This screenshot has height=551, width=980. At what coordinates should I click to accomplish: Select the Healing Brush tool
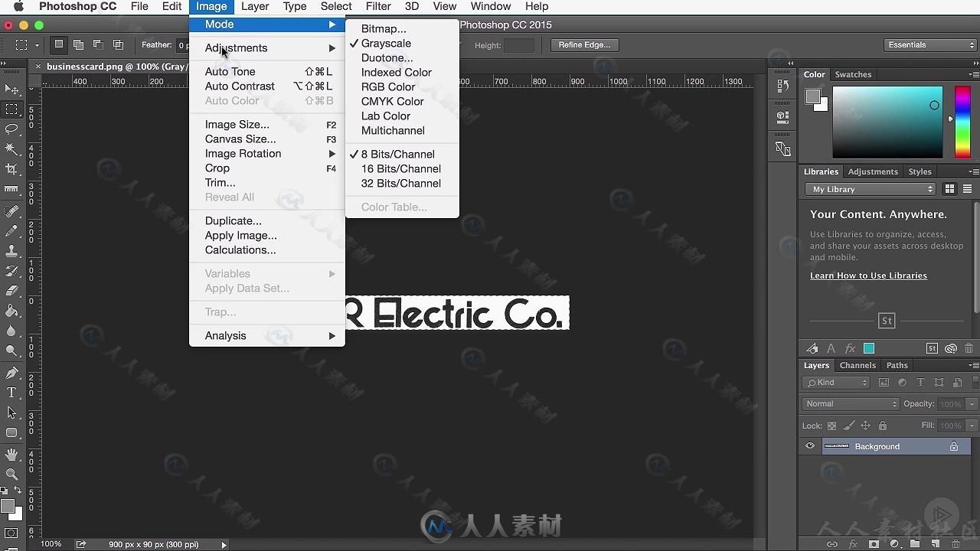(x=11, y=211)
